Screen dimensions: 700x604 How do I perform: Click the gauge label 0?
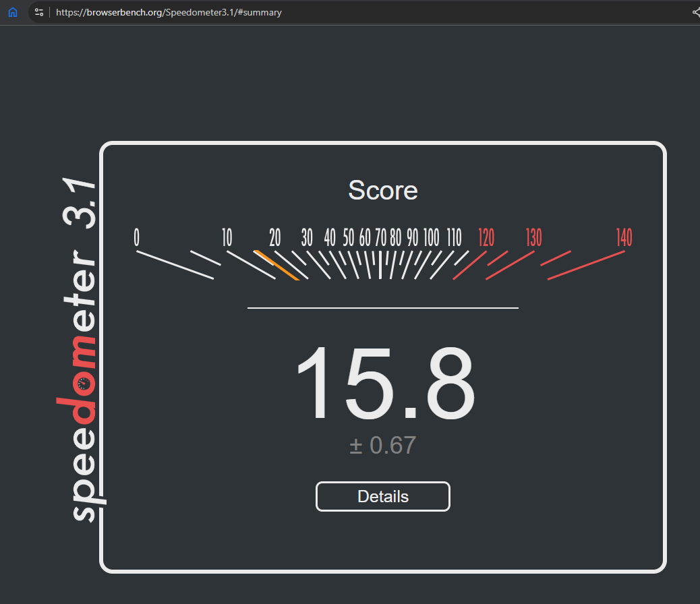tap(137, 237)
